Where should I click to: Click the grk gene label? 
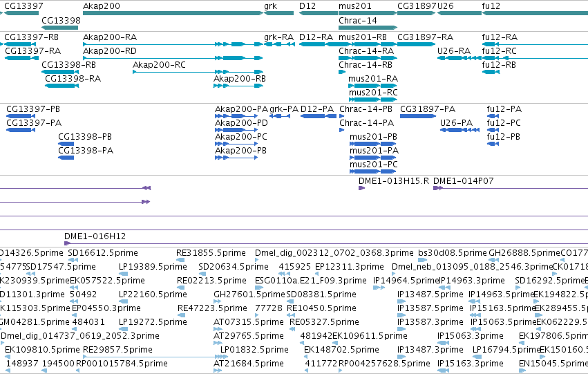click(x=270, y=6)
